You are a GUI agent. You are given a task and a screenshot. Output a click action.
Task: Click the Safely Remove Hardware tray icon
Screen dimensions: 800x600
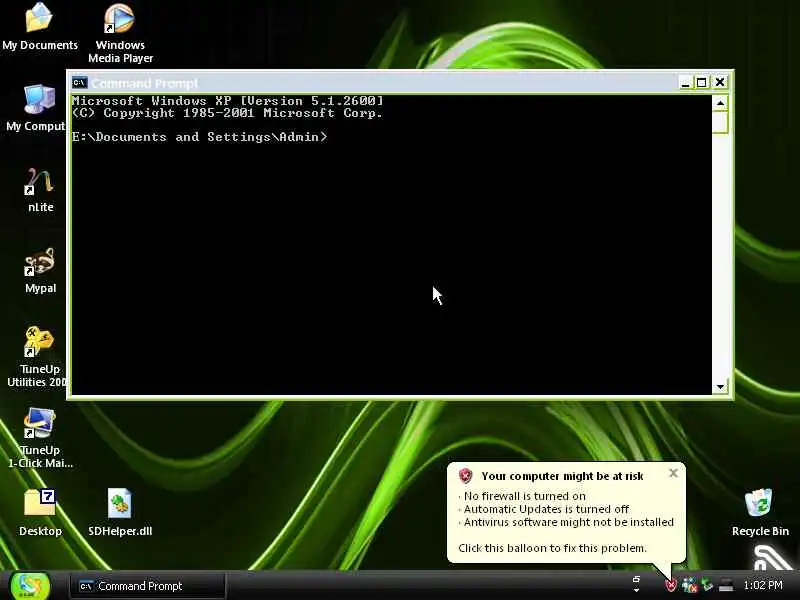pyautogui.click(x=726, y=585)
